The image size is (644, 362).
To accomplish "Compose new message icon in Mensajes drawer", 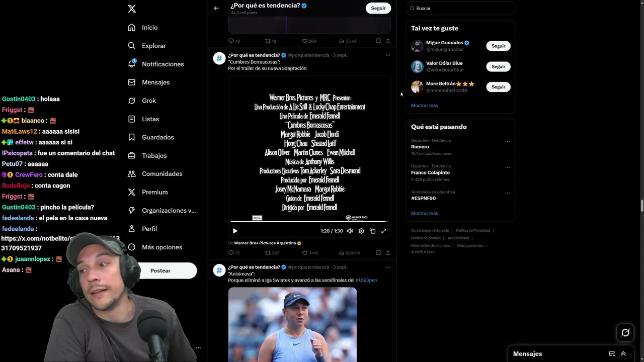I will coord(612,354).
